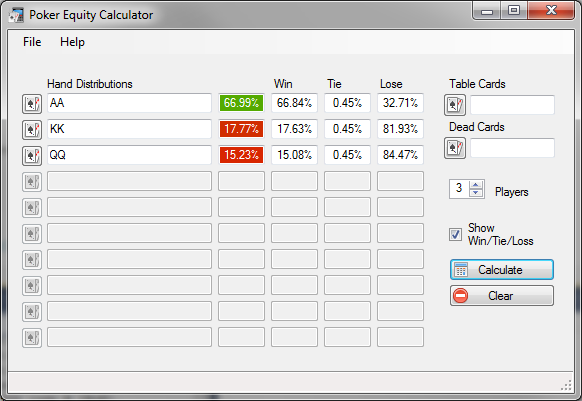The height and width of the screenshot is (401, 582).
Task: Toggle the Show Win/Tie/Loss checkbox
Action: 455,234
